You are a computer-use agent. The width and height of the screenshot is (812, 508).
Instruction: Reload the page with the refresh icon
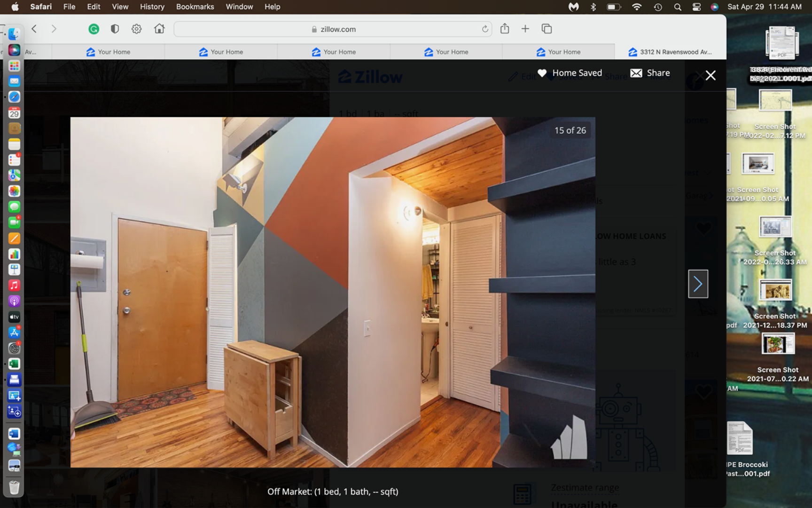pos(484,29)
